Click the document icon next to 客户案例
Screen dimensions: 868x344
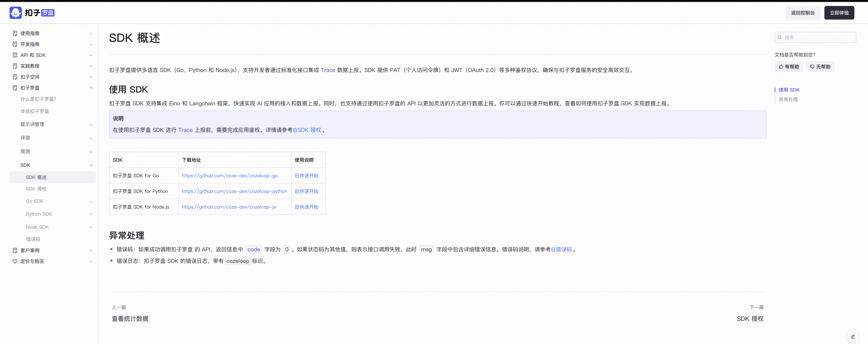point(15,250)
